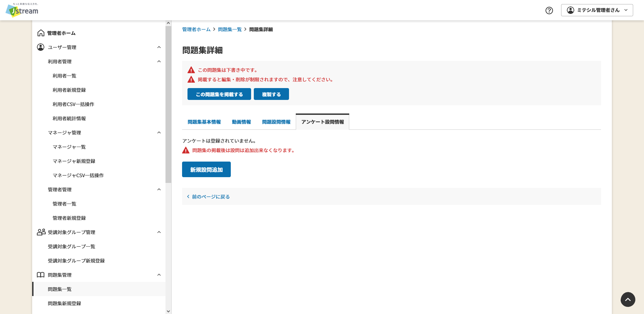Image resolution: width=644 pixels, height=314 pixels.
Task: Click the 受講対象グループ管理 group icon
Action: tap(41, 232)
